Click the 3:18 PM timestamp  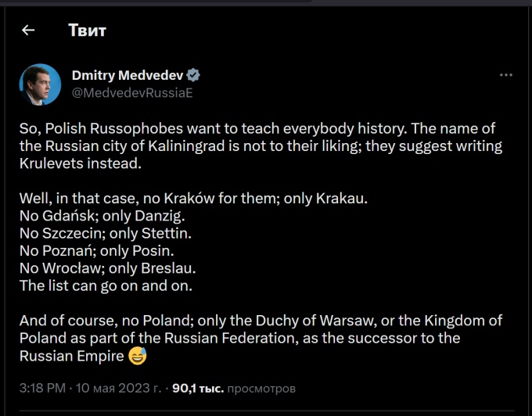[42, 387]
